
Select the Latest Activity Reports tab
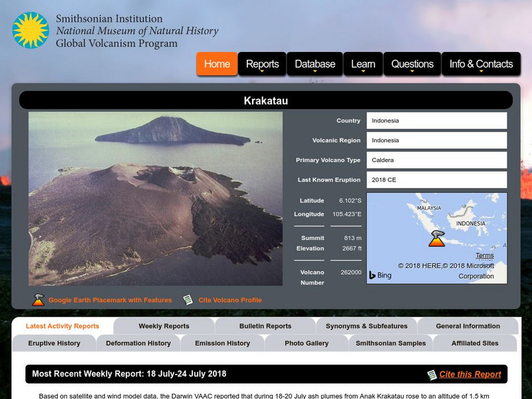point(63,326)
